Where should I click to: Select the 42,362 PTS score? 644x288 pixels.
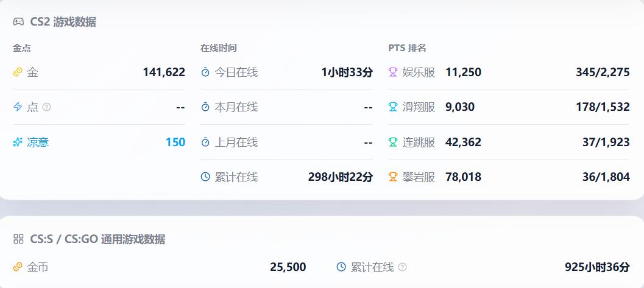pyautogui.click(x=463, y=142)
